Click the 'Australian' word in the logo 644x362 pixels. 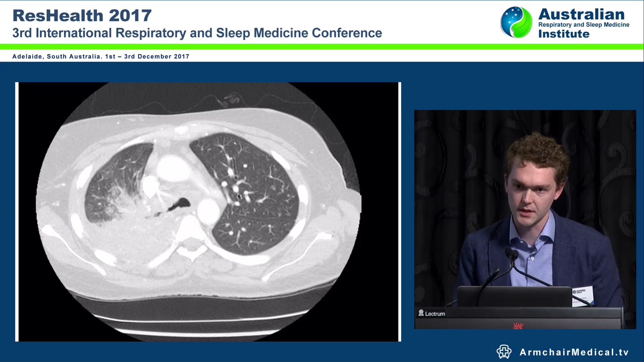[581, 14]
